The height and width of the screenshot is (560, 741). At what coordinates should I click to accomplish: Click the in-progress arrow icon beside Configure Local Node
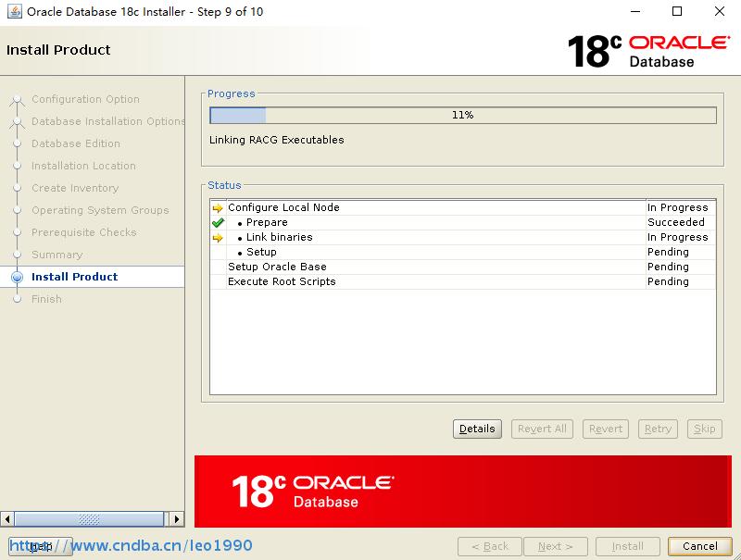pyautogui.click(x=218, y=207)
